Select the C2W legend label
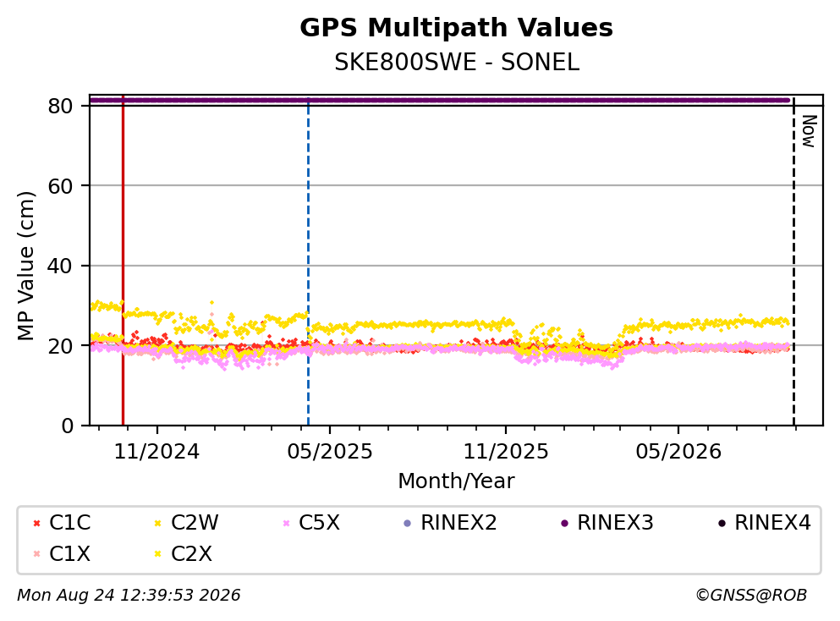The height and width of the screenshot is (621, 840). pos(195,522)
